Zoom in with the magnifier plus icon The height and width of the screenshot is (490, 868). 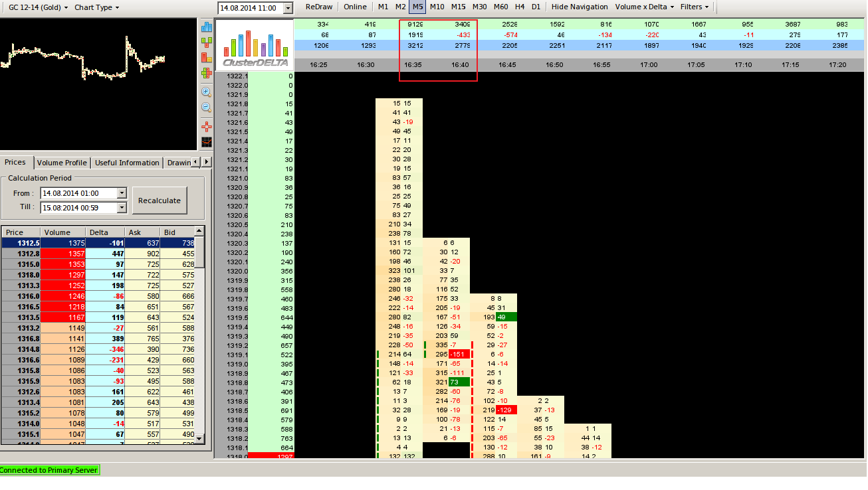[x=207, y=92]
